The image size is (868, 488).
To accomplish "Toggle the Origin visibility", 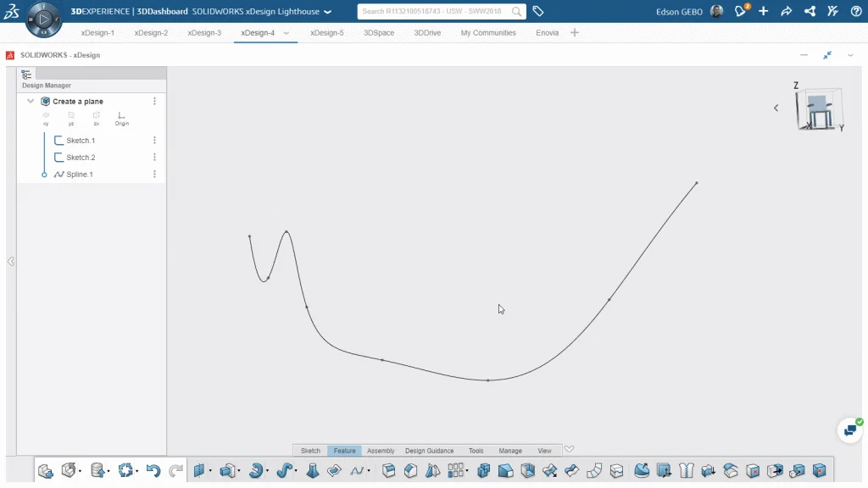I will tap(122, 119).
